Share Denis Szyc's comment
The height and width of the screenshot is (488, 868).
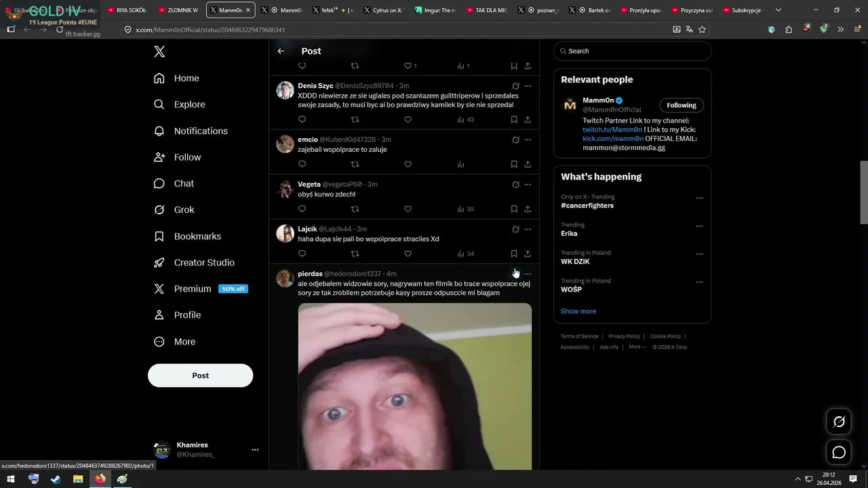[x=528, y=120]
